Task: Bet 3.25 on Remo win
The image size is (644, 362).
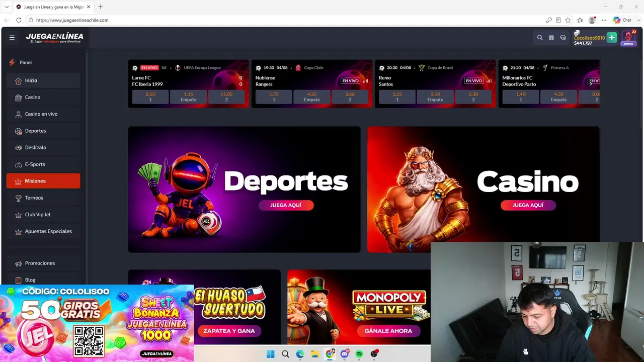Action: click(397, 97)
